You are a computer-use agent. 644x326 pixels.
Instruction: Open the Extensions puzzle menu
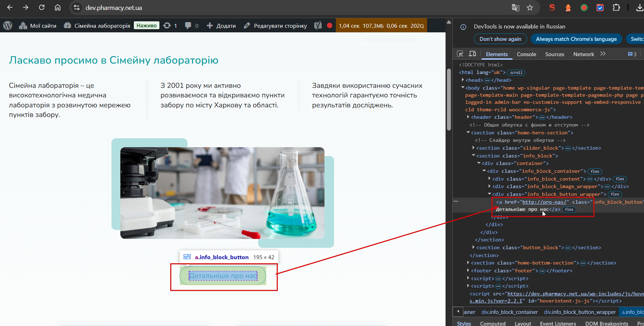tap(616, 7)
